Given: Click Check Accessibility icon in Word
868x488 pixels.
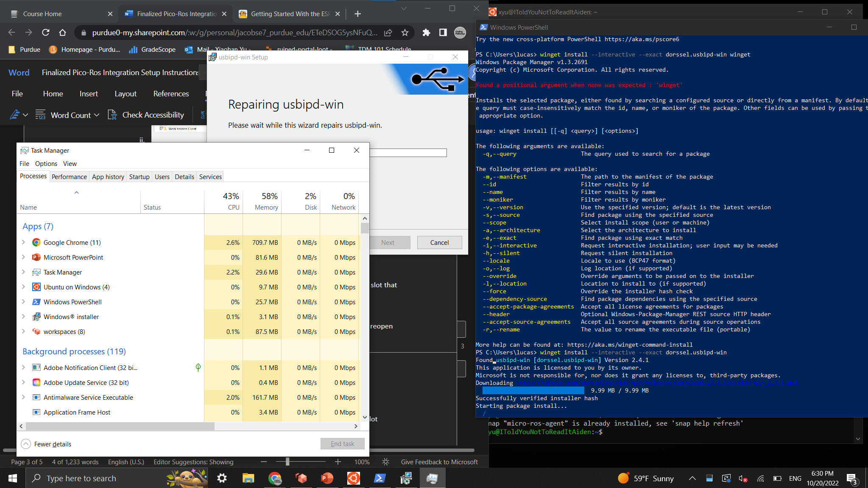Looking at the screenshot, I should [112, 115].
